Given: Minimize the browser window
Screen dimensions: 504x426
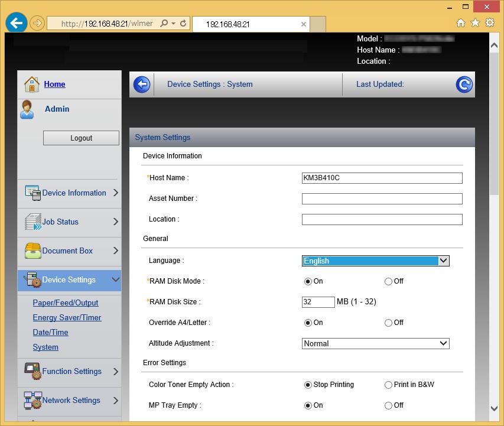Looking at the screenshot, I should (x=450, y=7).
